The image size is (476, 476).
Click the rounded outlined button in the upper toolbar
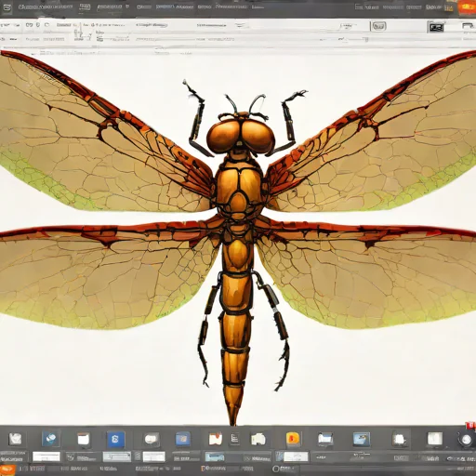(378, 26)
